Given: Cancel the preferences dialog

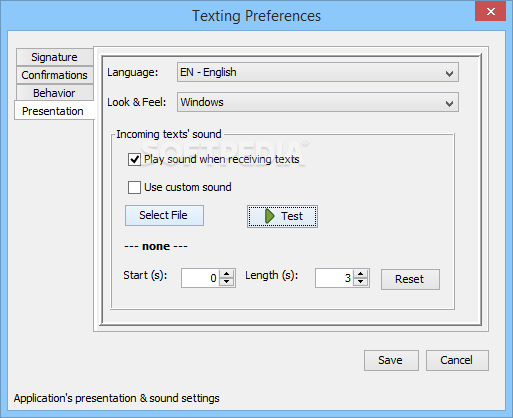Looking at the screenshot, I should point(457,360).
